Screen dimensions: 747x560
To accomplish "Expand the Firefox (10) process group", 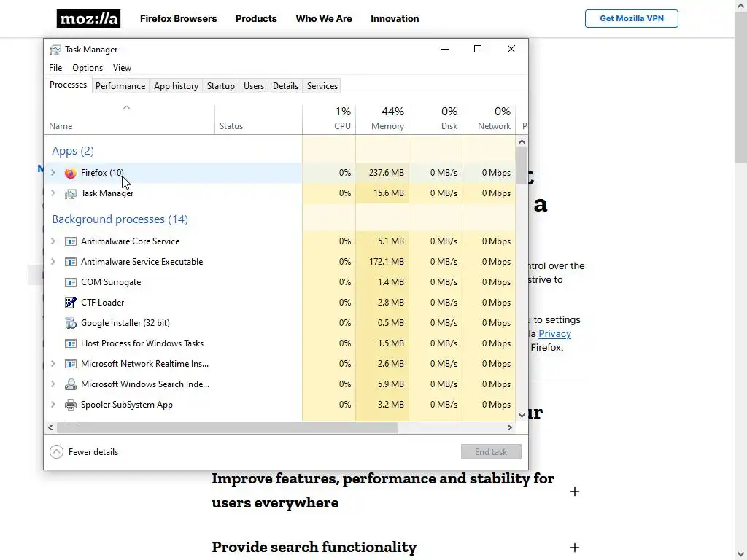I will [53, 173].
